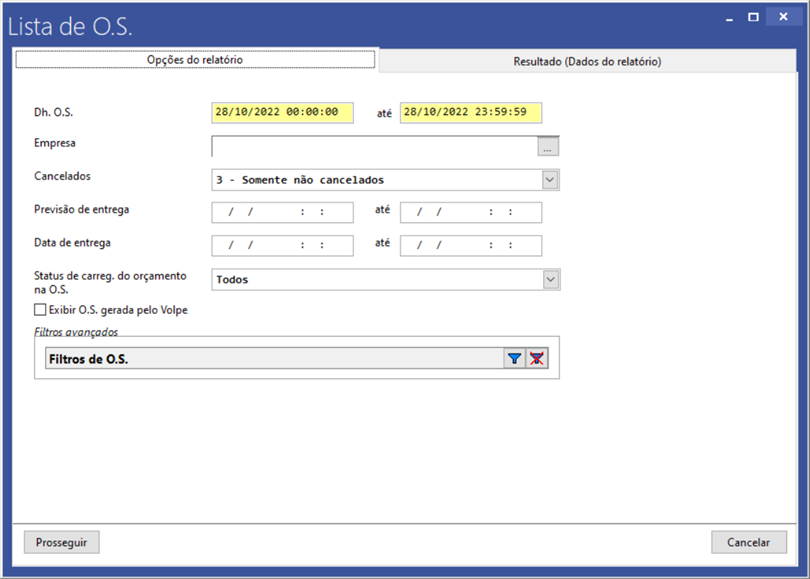Click the filter funnel icon in Filtros de O.S.
The image size is (810, 579).
coord(515,359)
